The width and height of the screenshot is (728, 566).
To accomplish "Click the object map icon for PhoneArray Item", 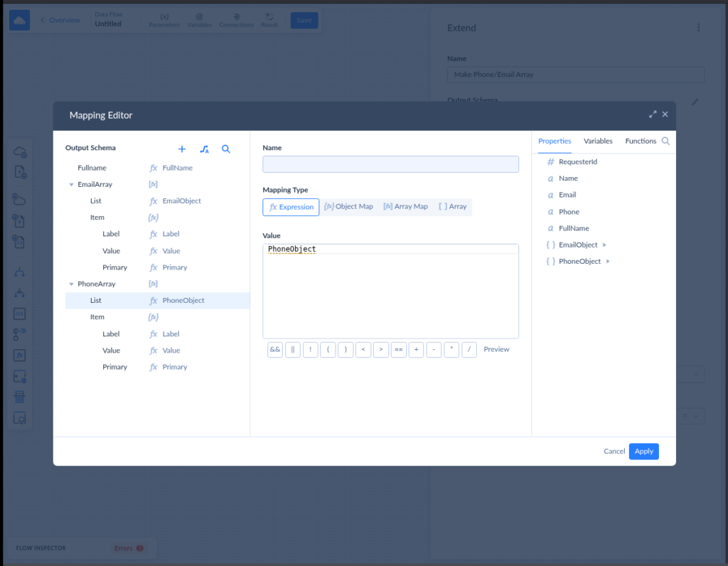I will click(x=154, y=317).
